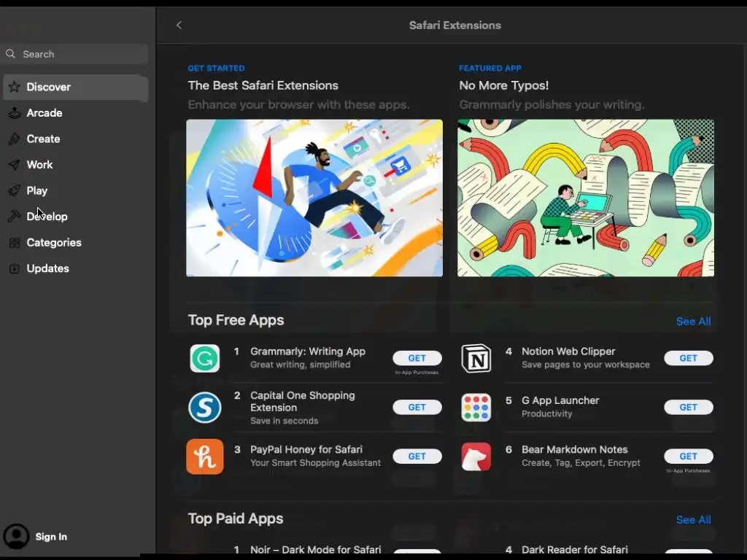Open the Notion Web Clipper icon
The height and width of the screenshot is (560, 747).
[x=476, y=358]
